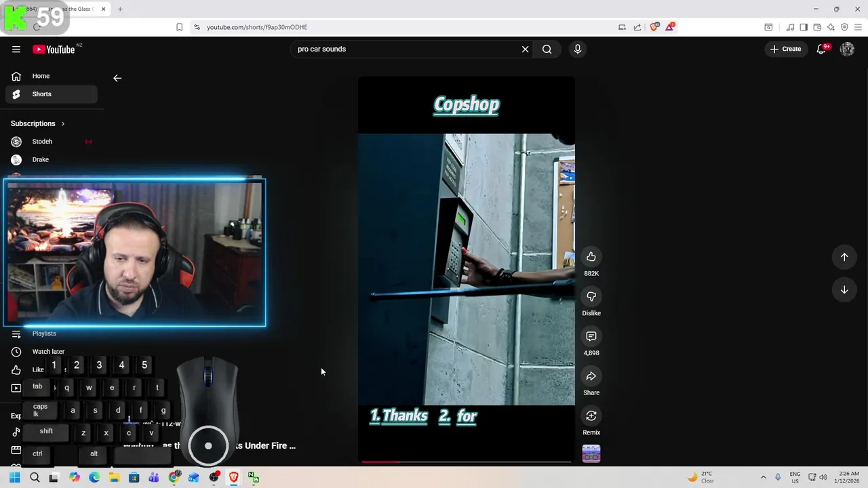Open the account avatar menu

click(x=847, y=49)
